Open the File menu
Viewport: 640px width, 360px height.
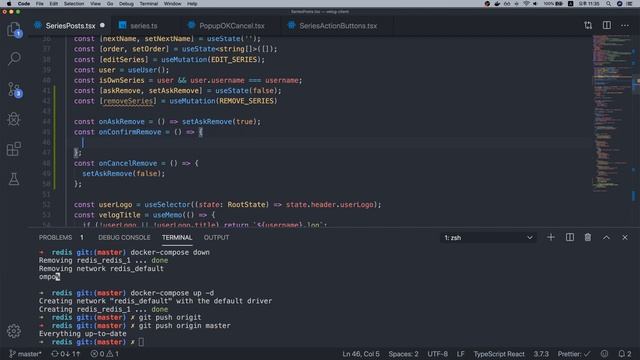coord(40,4)
